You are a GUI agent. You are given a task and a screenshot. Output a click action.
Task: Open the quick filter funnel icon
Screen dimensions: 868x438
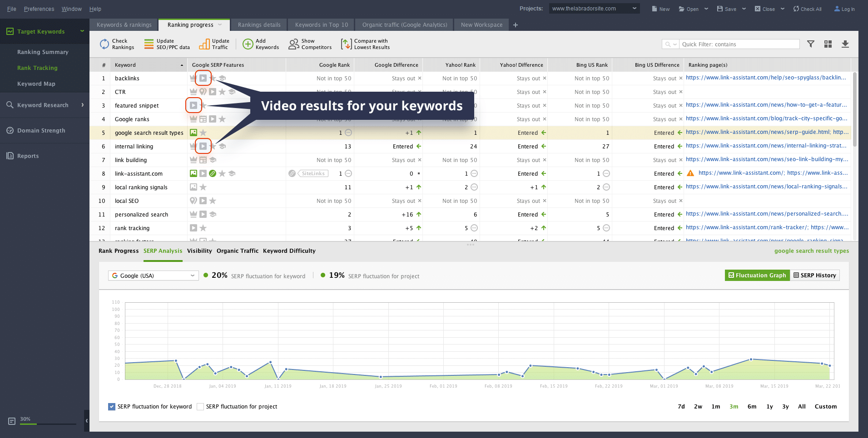810,44
